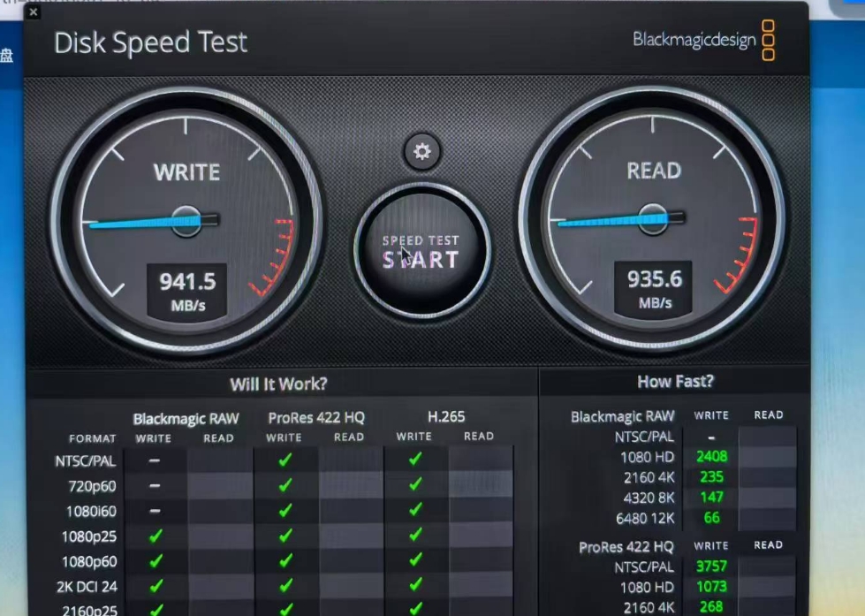Click Blackmagic RAW write dash in 720p60 row

pyautogui.click(x=155, y=486)
